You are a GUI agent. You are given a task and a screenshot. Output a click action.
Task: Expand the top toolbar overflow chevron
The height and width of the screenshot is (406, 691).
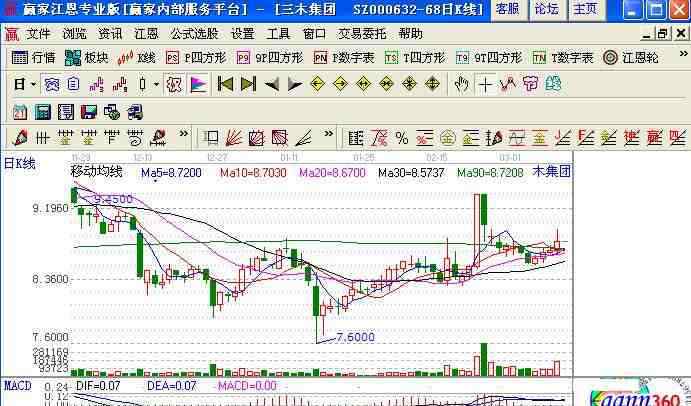tap(684, 55)
